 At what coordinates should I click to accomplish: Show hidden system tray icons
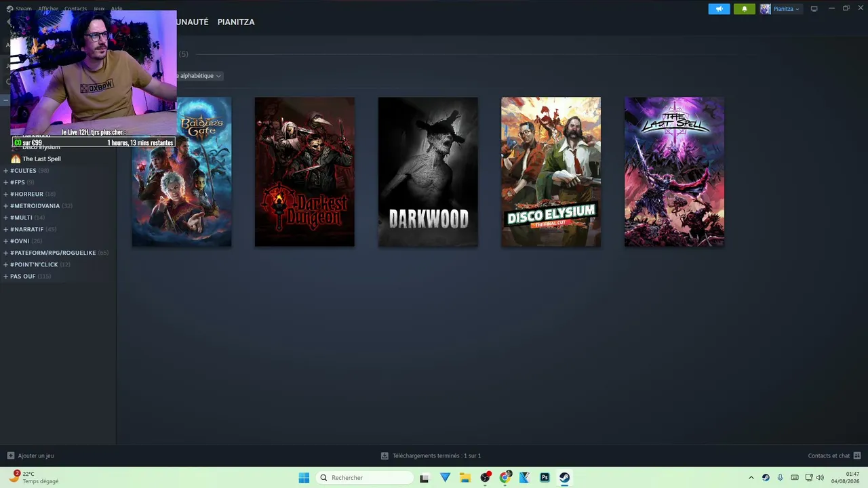[751, 478]
